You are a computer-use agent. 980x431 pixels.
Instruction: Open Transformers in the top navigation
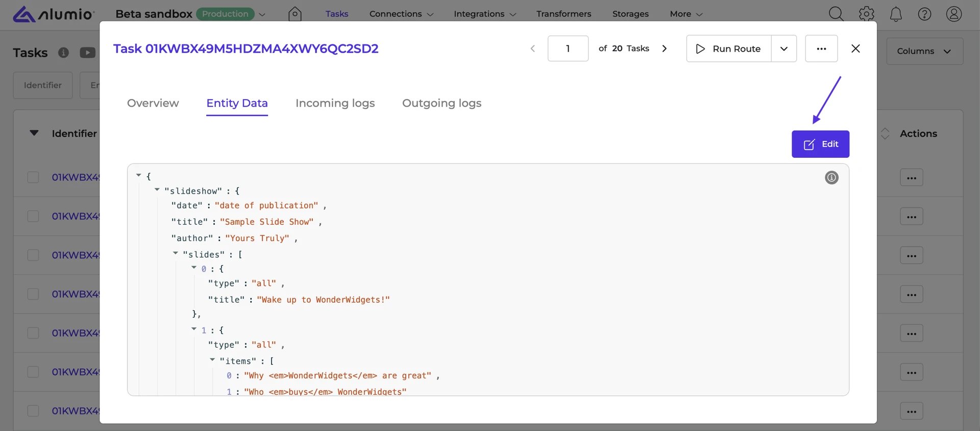(x=563, y=14)
